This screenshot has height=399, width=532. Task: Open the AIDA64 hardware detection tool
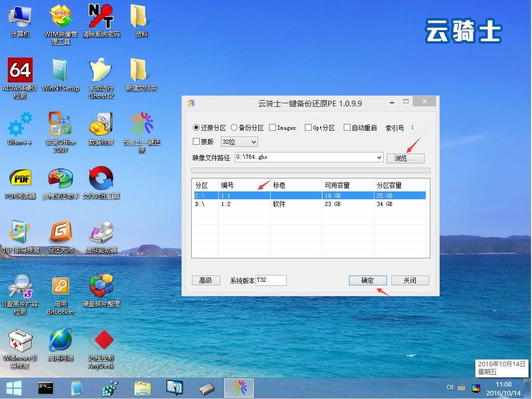coord(20,70)
